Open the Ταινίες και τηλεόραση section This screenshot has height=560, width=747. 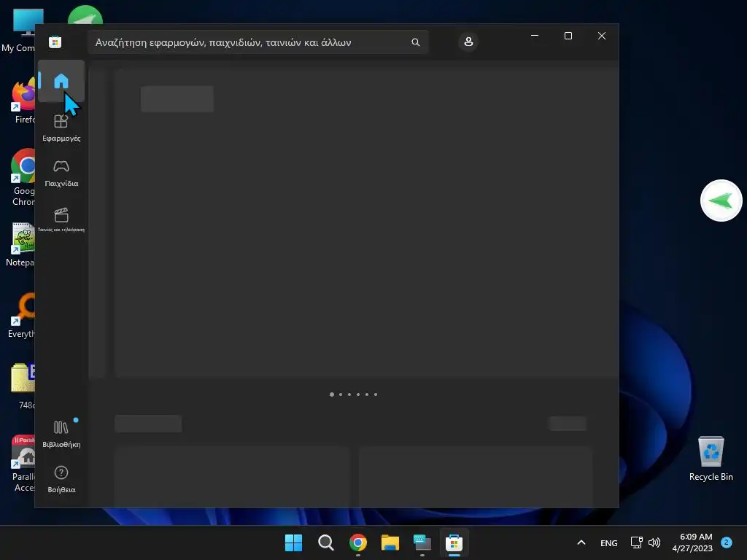coord(61,219)
